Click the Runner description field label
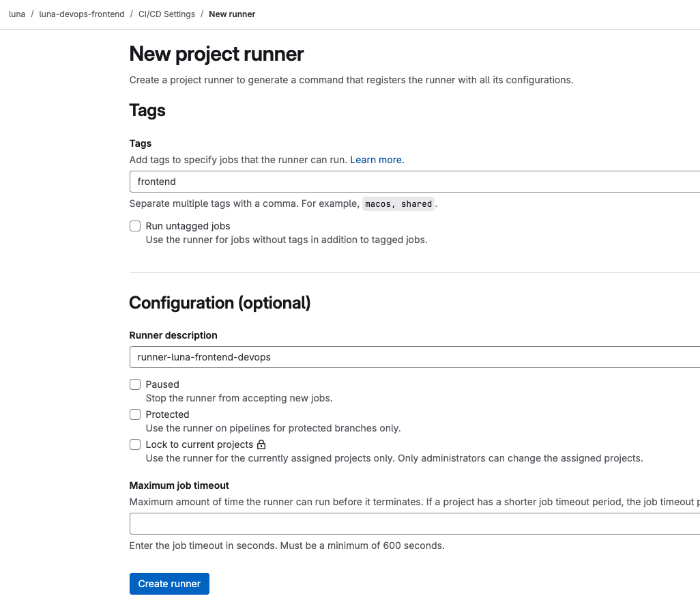 [x=173, y=335]
